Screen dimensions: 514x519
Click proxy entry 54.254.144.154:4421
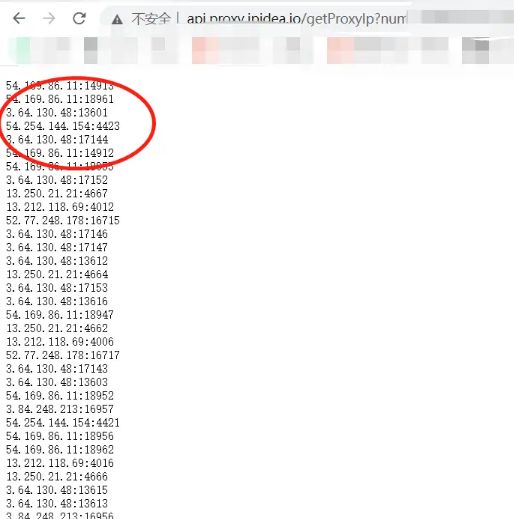[x=63, y=423]
